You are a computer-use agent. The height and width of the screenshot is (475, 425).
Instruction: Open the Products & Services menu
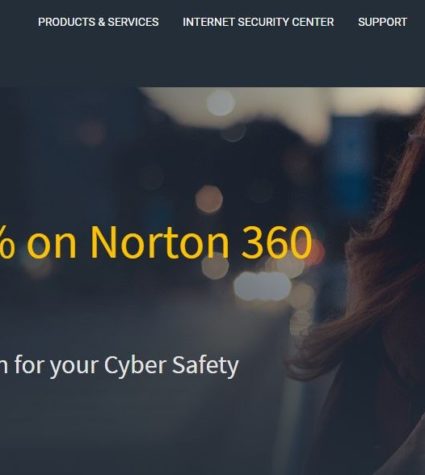(98, 22)
